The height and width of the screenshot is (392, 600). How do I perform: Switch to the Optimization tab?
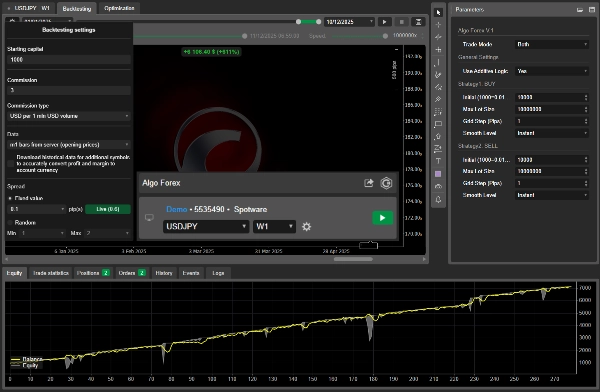coord(119,8)
